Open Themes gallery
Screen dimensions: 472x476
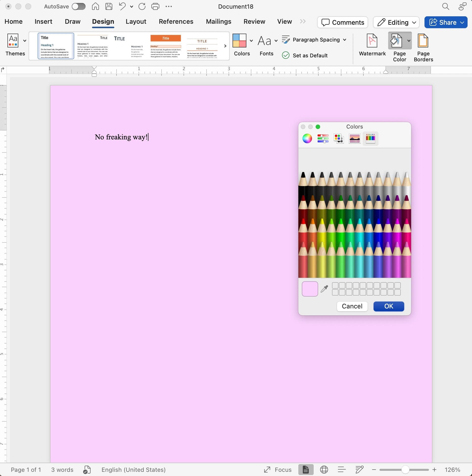point(15,45)
